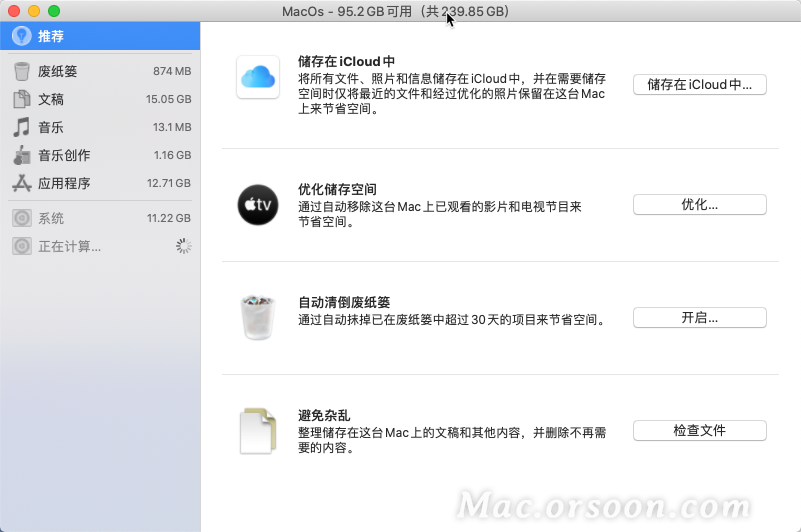This screenshot has width=801, height=532.
Task: Click the 储存在 iCloud 中 heading
Action: click(346, 61)
